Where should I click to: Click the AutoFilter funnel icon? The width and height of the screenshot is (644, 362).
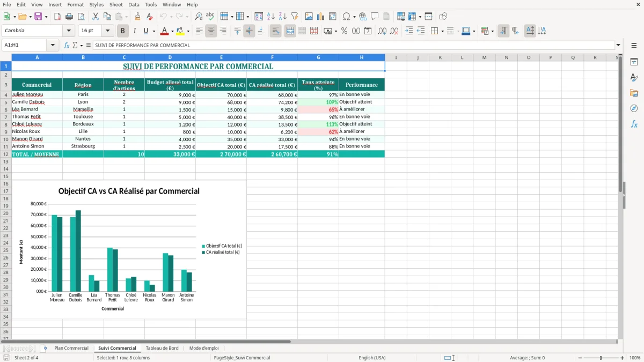pos(294,17)
